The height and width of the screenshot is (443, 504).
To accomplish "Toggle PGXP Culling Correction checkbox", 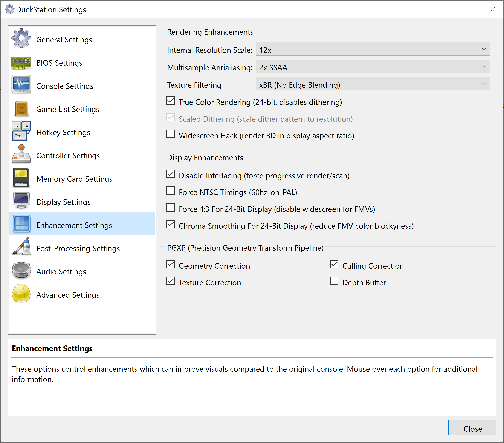I will click(x=334, y=264).
